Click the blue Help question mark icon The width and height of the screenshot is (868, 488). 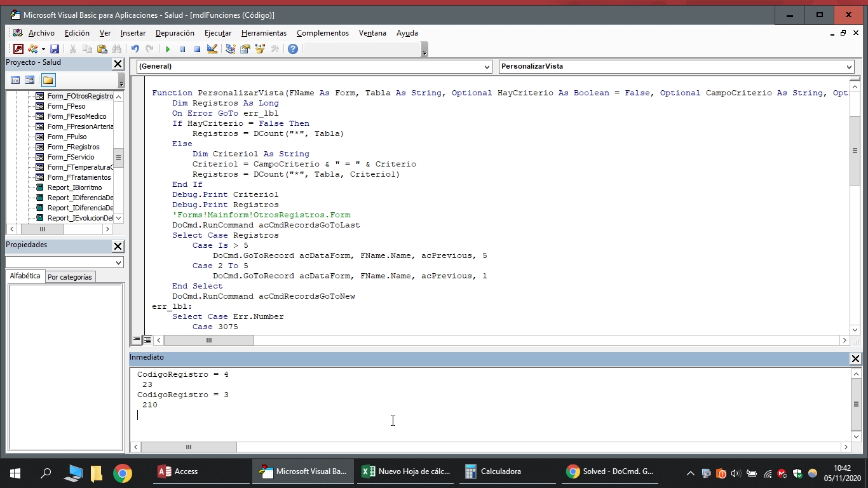coord(293,49)
